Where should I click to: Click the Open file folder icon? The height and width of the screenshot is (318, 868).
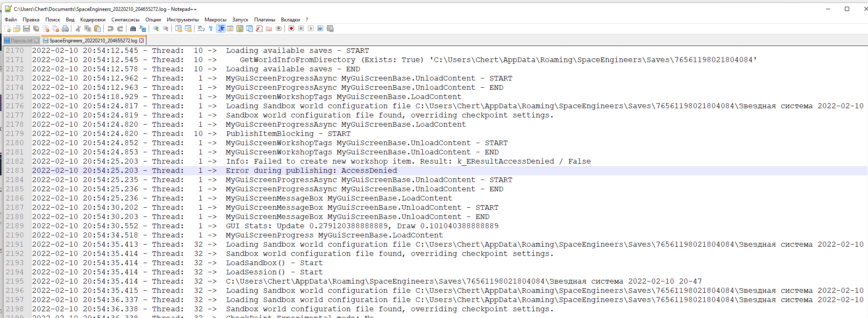[17, 29]
